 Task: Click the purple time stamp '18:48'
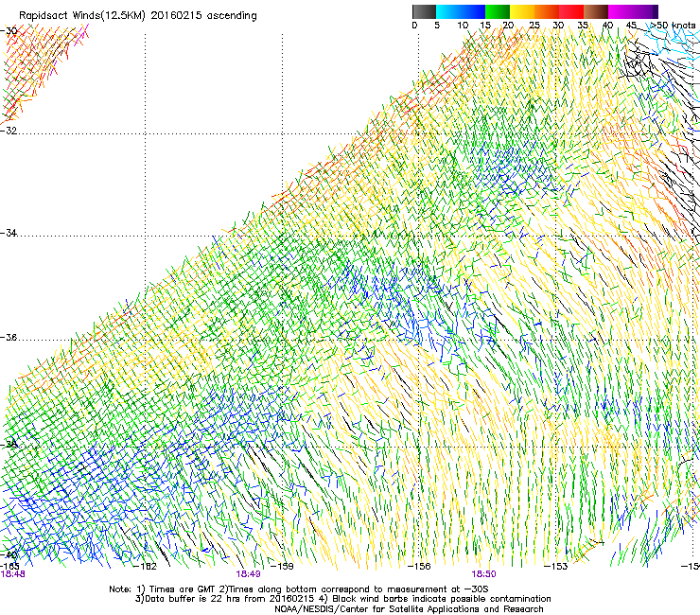tap(12, 574)
